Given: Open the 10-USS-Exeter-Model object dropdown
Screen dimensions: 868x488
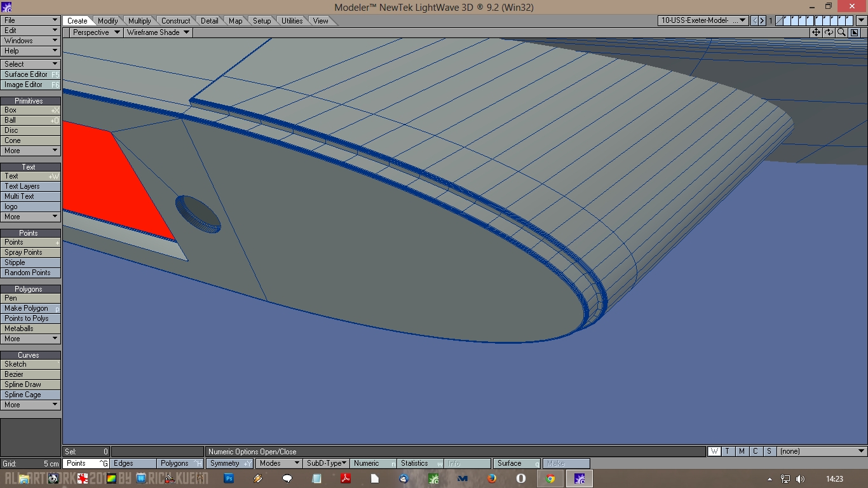Looking at the screenshot, I should click(703, 21).
